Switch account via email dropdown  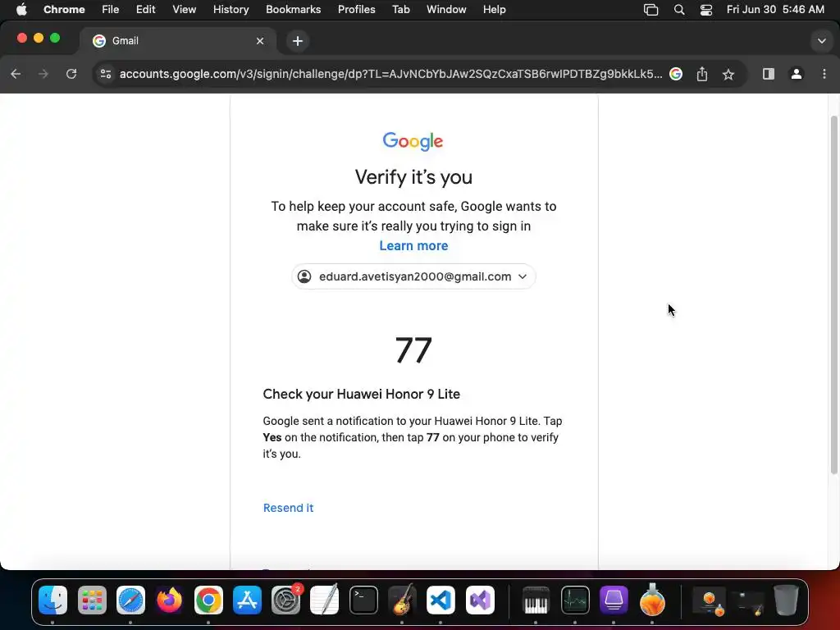pyautogui.click(x=413, y=276)
